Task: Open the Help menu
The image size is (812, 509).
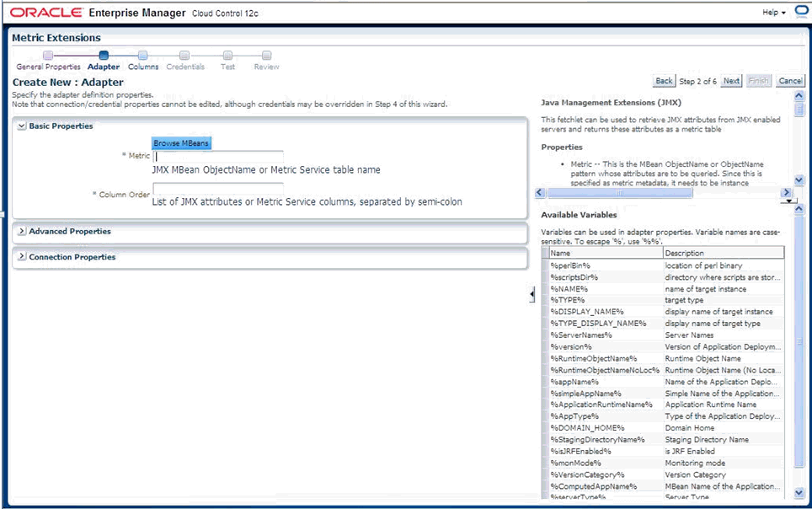Action: [x=774, y=13]
